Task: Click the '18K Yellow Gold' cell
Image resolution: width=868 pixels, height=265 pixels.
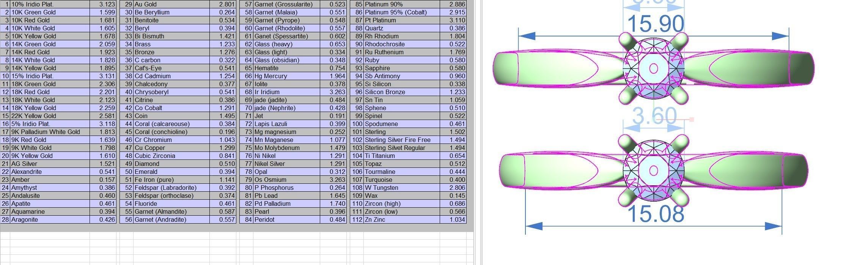Action: click(x=50, y=108)
